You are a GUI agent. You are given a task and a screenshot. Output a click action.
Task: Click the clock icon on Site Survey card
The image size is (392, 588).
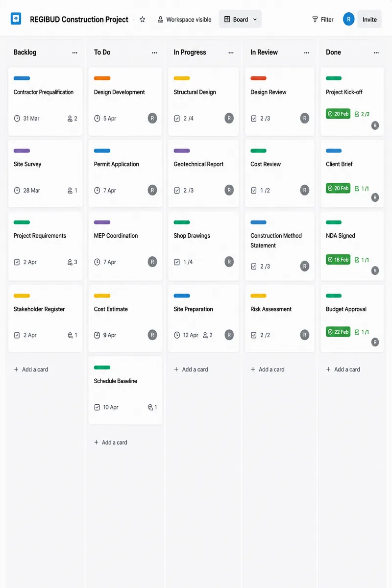[17, 191]
